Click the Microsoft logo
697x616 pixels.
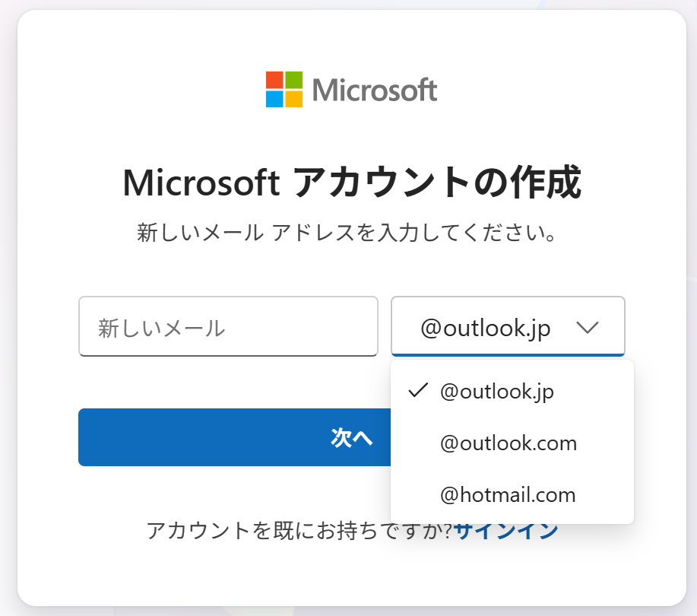351,89
